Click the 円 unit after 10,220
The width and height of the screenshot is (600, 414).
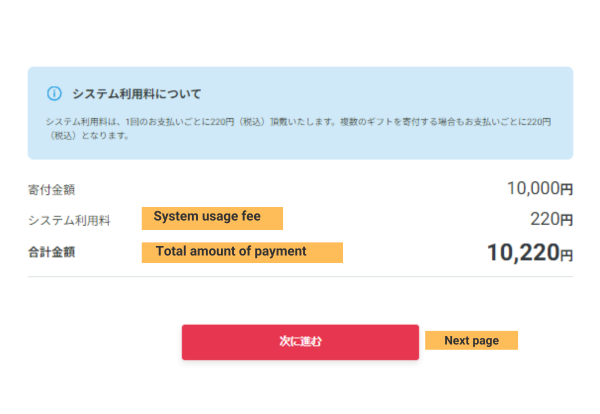point(566,255)
